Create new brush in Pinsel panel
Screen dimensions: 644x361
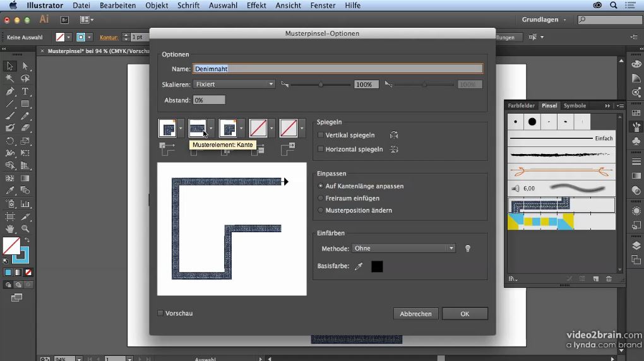coord(595,278)
